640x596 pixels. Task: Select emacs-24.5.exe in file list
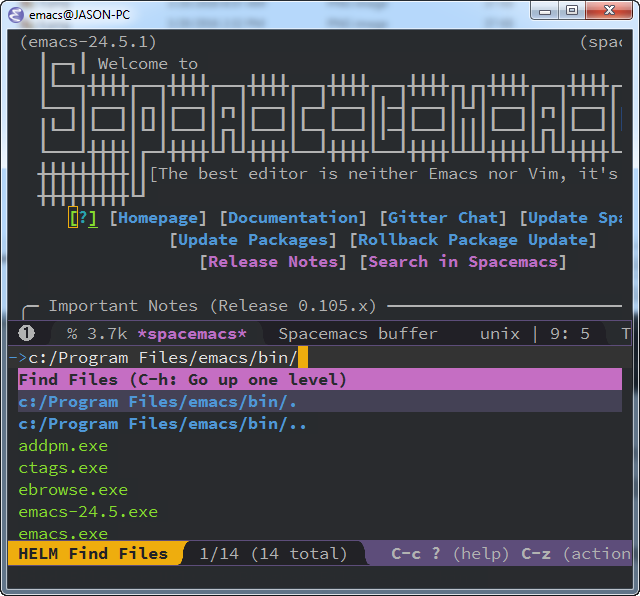(x=88, y=512)
